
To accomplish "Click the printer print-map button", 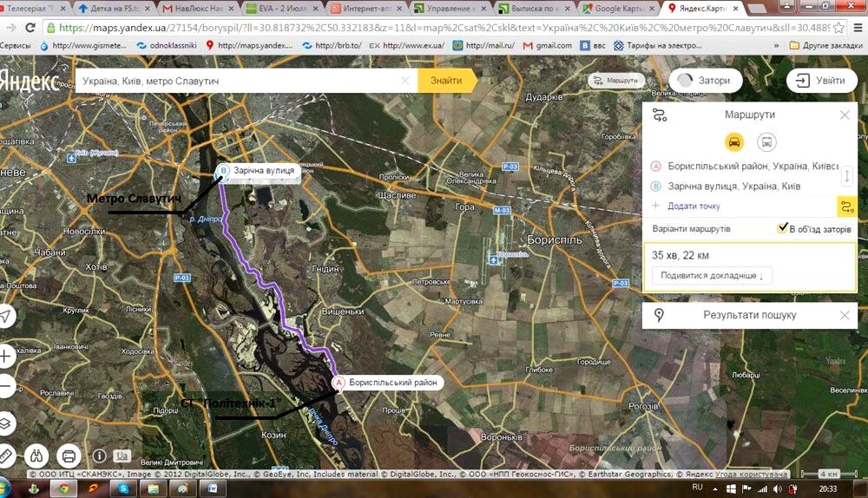I will [69, 456].
